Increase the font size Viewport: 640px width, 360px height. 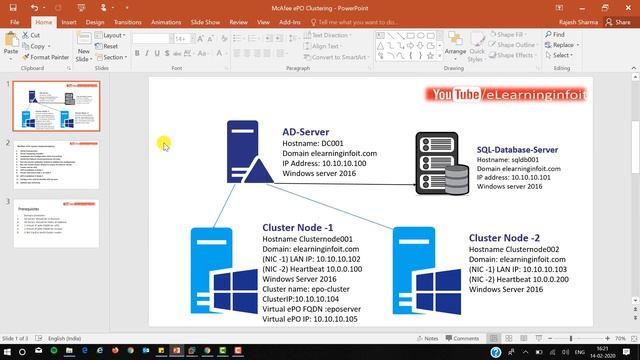click(200, 38)
